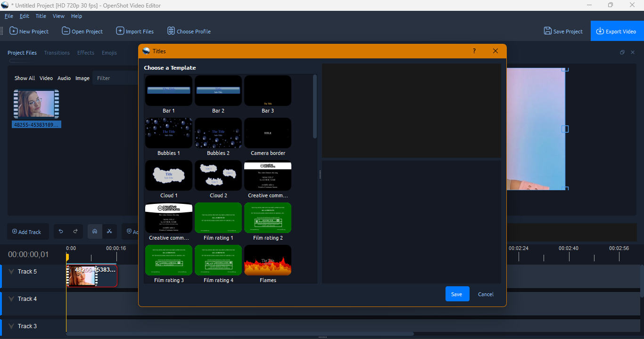Cancel the Titles dialog

[x=486, y=294]
